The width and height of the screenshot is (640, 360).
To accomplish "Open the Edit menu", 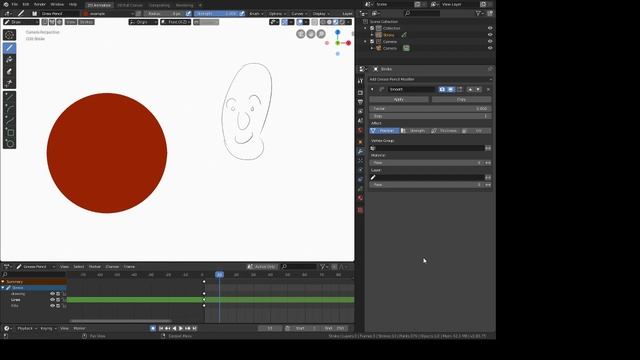I will point(26,4).
